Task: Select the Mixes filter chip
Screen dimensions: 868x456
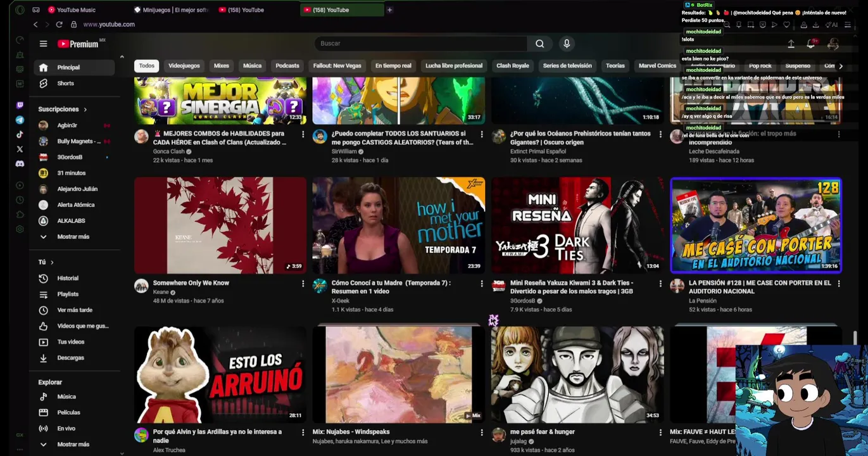Action: (222, 66)
